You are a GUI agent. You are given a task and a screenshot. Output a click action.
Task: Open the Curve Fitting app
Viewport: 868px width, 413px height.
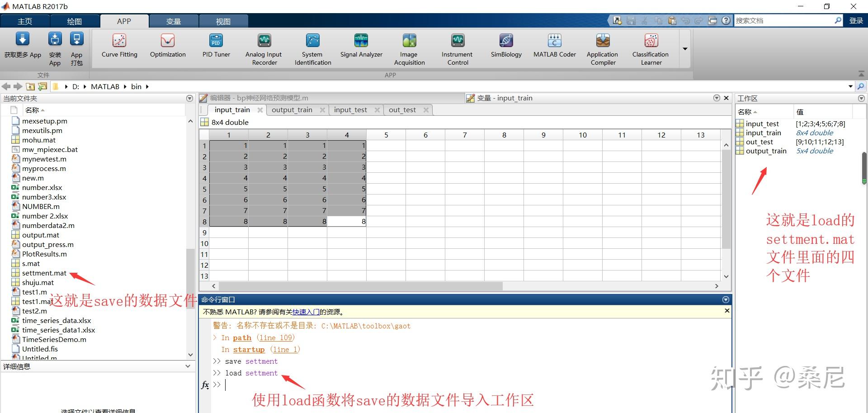point(119,47)
